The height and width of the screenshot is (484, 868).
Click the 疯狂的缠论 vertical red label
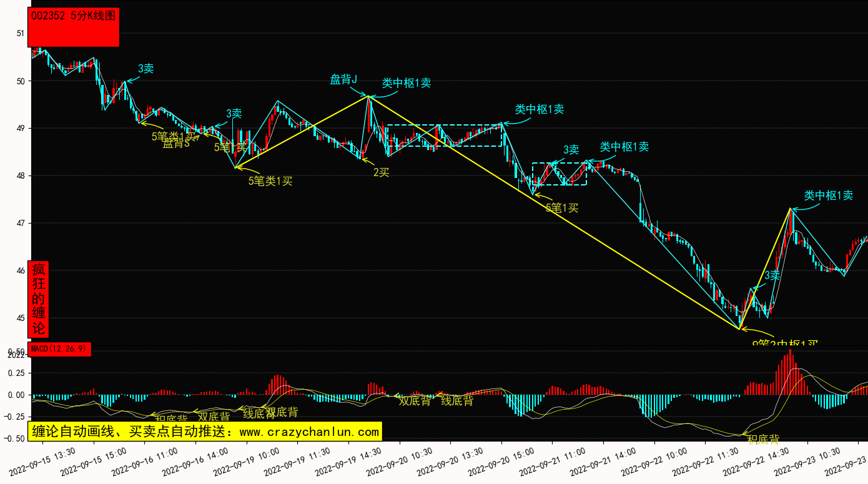coord(39,299)
